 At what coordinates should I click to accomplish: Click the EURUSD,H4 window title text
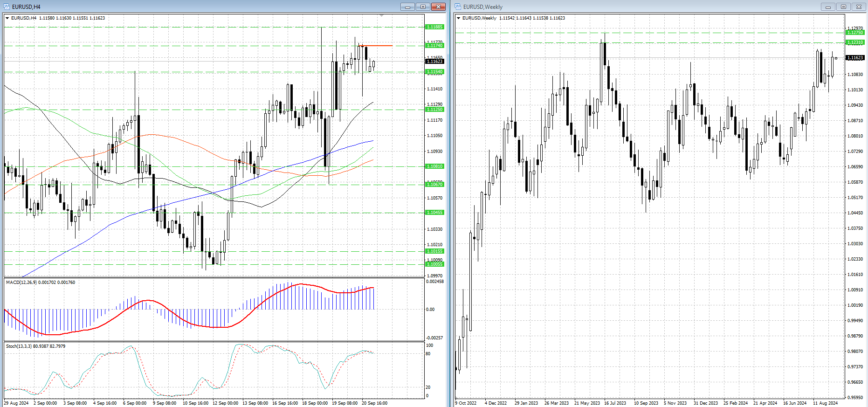click(26, 7)
